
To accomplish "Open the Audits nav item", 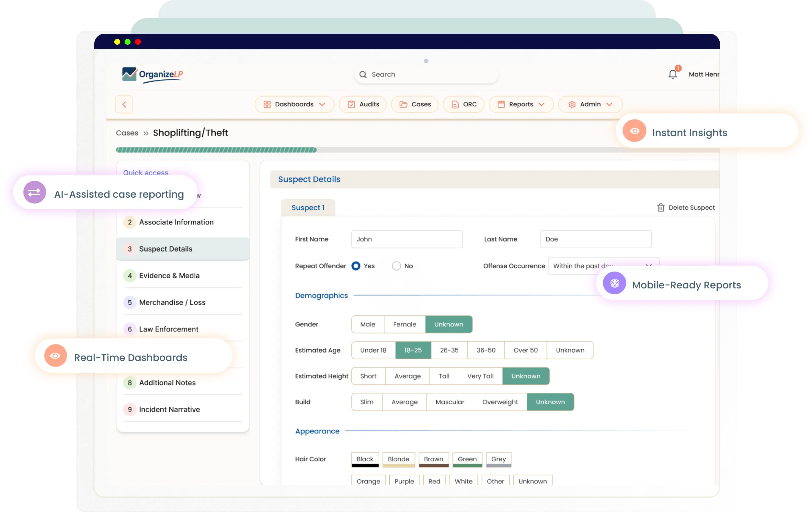I will (363, 104).
